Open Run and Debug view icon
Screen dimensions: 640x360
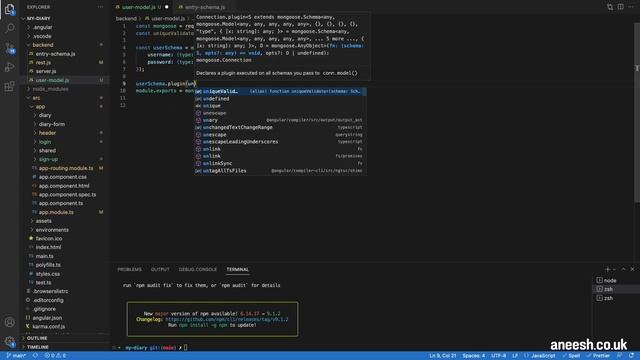click(9, 67)
